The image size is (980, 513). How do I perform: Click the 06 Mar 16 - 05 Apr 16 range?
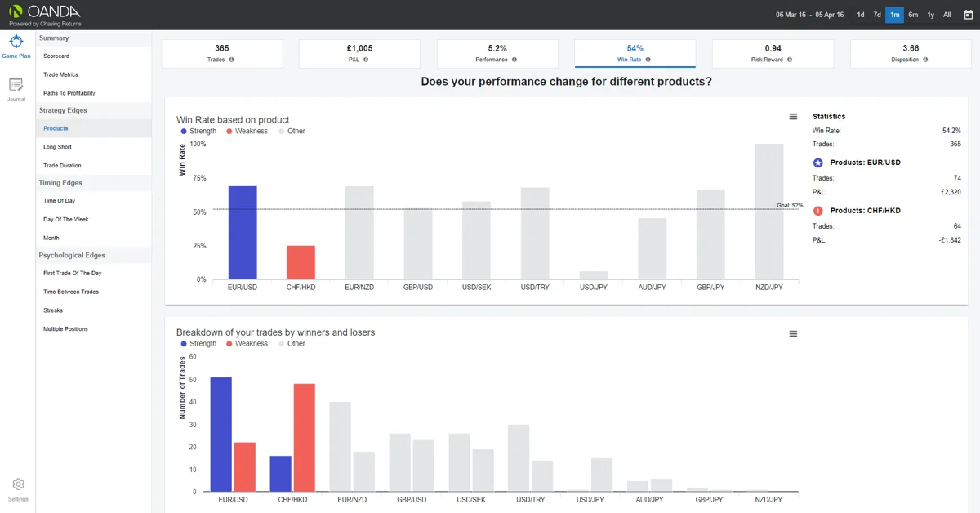[x=809, y=15]
